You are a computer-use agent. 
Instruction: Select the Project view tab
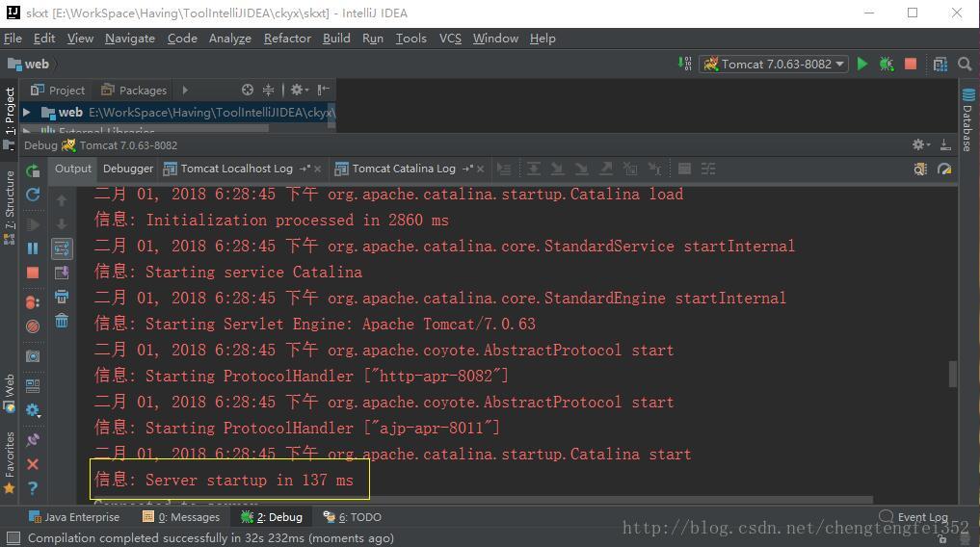pos(58,90)
